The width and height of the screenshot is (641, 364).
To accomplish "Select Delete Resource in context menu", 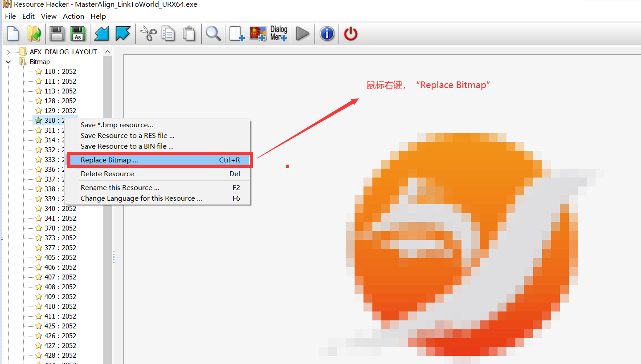I will tap(107, 174).
